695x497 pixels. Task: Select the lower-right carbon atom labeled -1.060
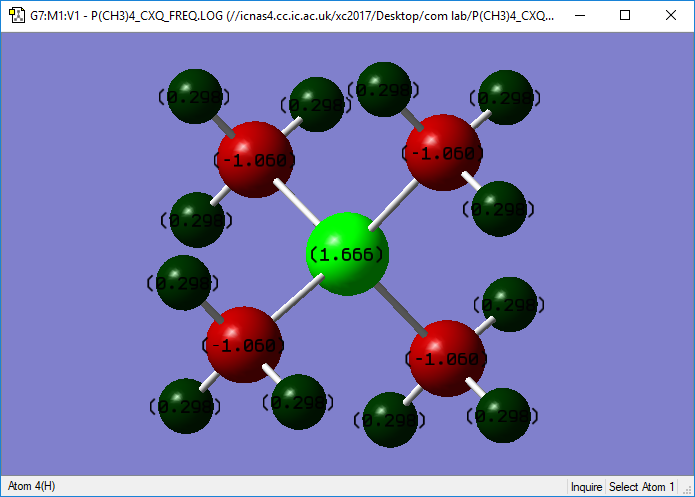447,358
